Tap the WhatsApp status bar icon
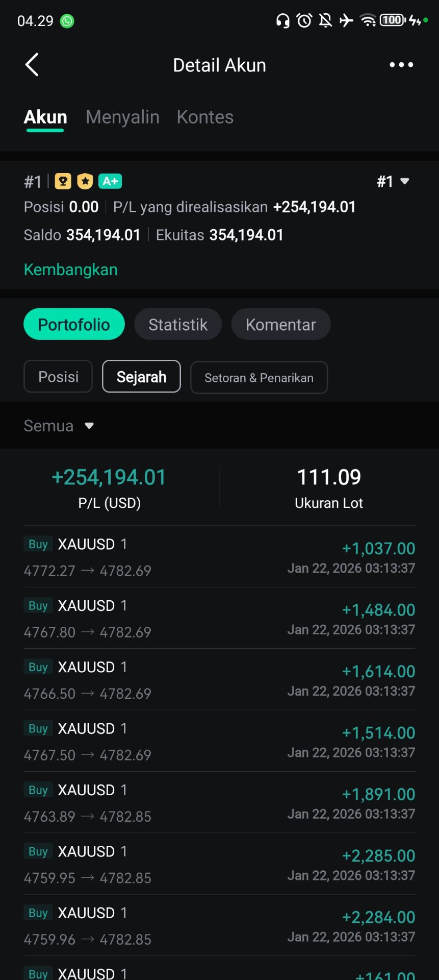This screenshot has height=980, width=439. tap(67, 21)
